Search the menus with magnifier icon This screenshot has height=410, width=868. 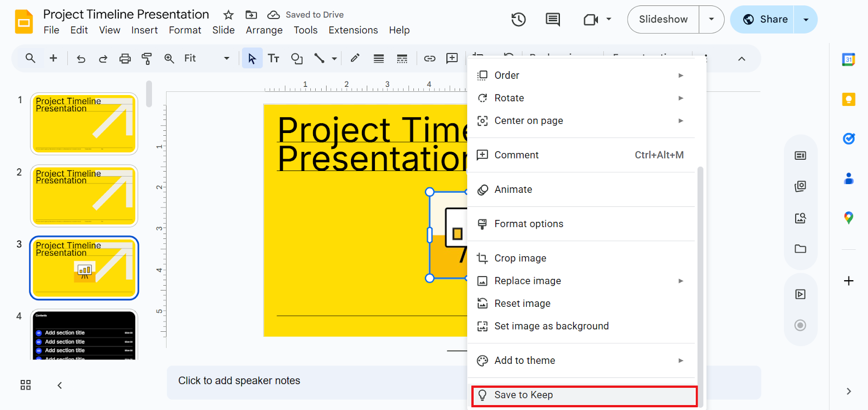30,58
